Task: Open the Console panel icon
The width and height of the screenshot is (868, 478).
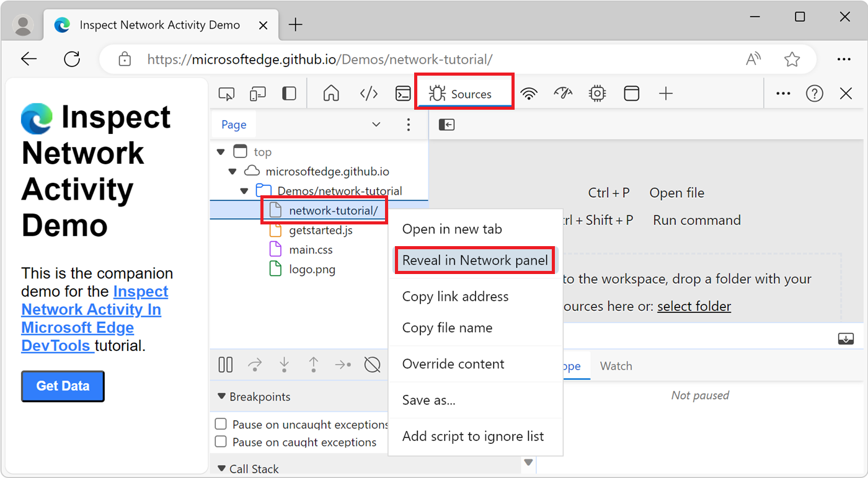Action: [x=403, y=93]
